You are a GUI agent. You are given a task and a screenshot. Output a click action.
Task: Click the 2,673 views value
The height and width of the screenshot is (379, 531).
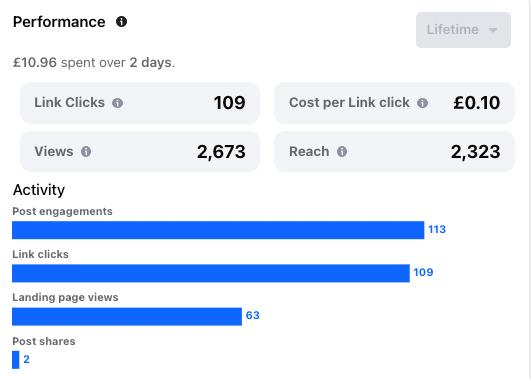coord(221,152)
